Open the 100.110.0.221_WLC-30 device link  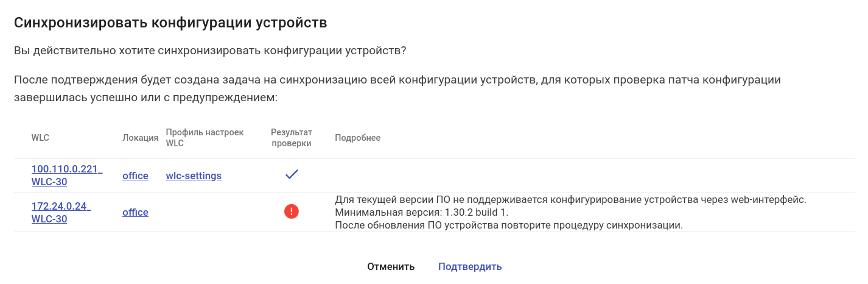coord(67,176)
